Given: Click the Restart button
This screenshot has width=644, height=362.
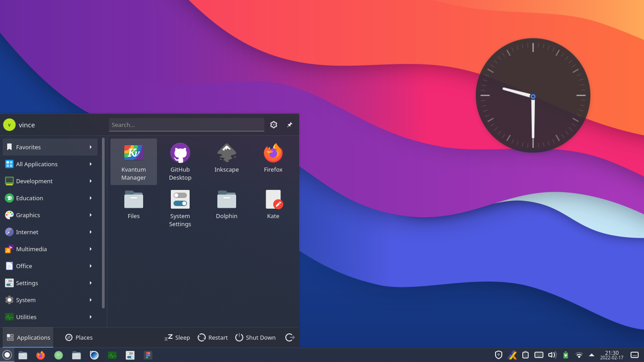Looking at the screenshot, I should (213, 337).
